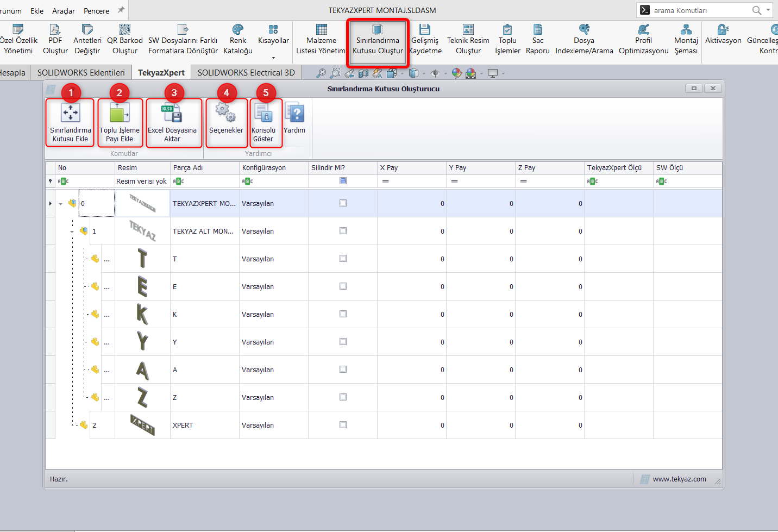Open Malzeme Listesi Yönetimi tool

coord(321,39)
